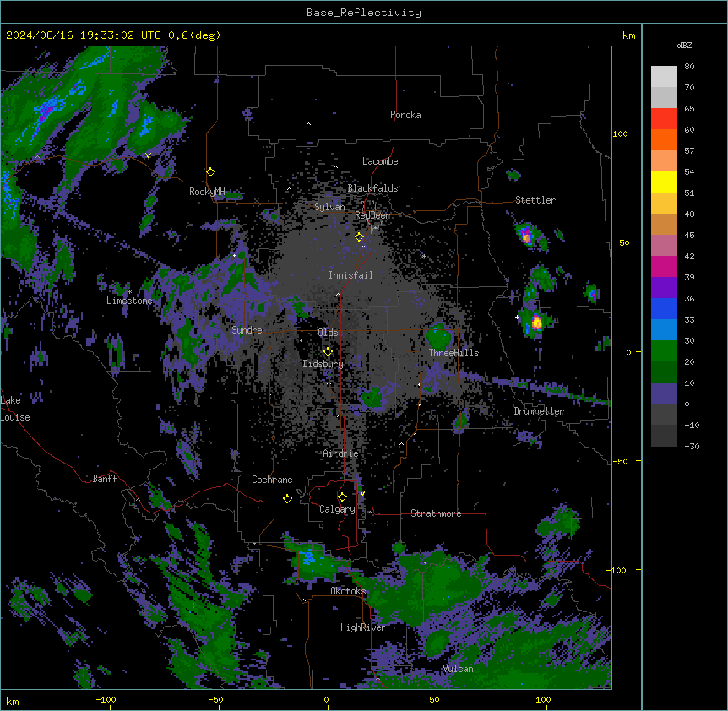Click the Innisfail city label
This screenshot has width=728, height=711.
point(350,275)
